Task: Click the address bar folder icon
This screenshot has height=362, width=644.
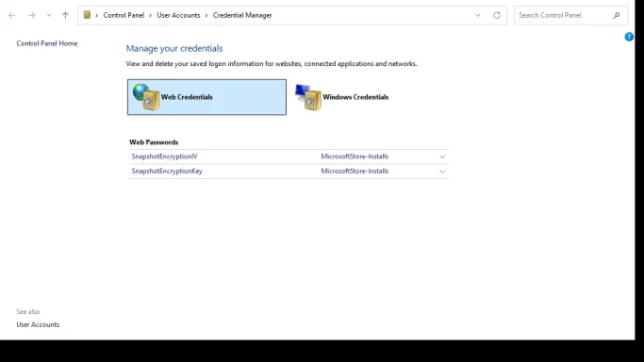Action: pos(87,15)
